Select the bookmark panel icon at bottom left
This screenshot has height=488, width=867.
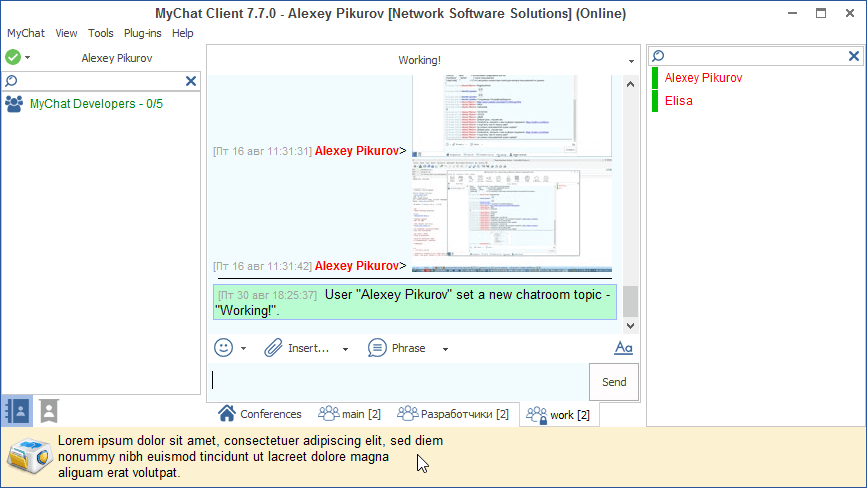click(x=48, y=410)
